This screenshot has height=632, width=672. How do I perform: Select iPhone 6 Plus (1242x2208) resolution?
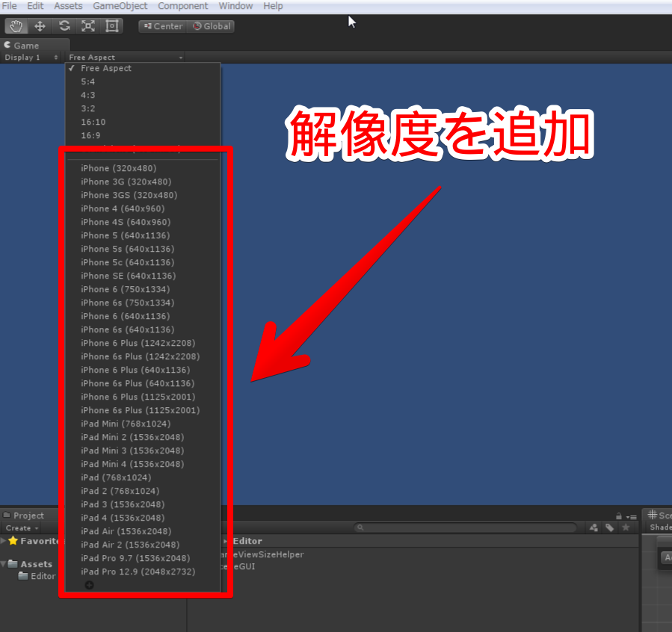[143, 343]
